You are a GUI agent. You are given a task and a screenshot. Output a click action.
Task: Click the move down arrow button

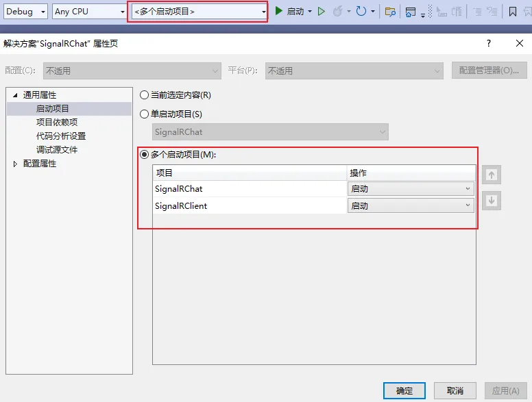492,201
